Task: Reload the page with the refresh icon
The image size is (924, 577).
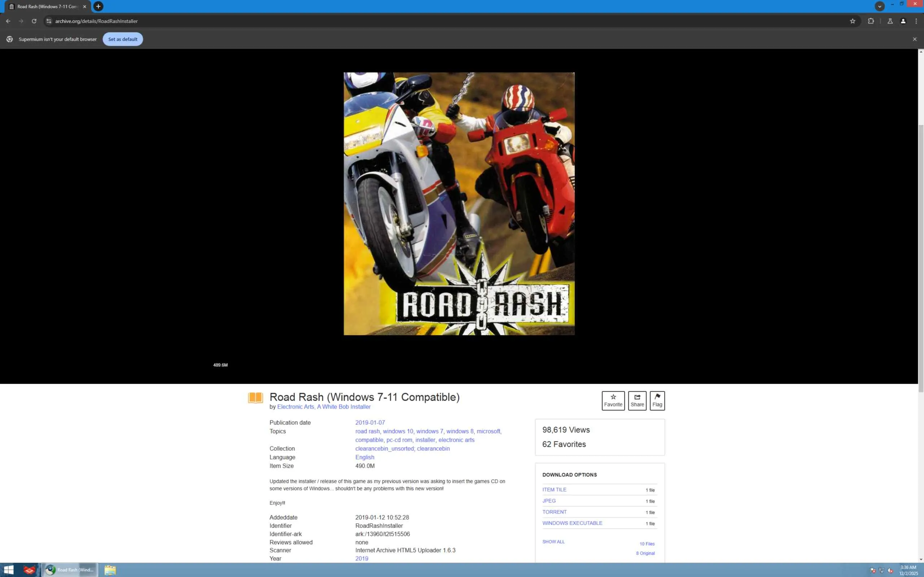Action: point(34,21)
